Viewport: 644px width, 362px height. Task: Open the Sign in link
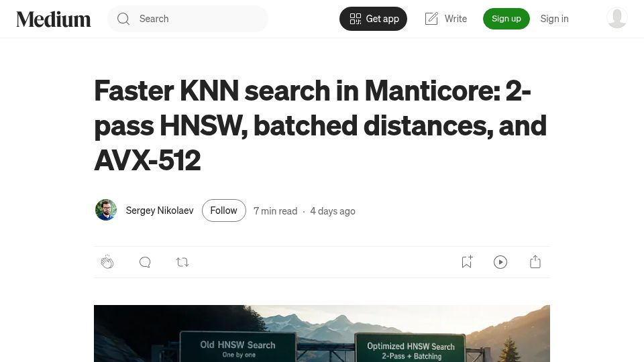click(554, 19)
